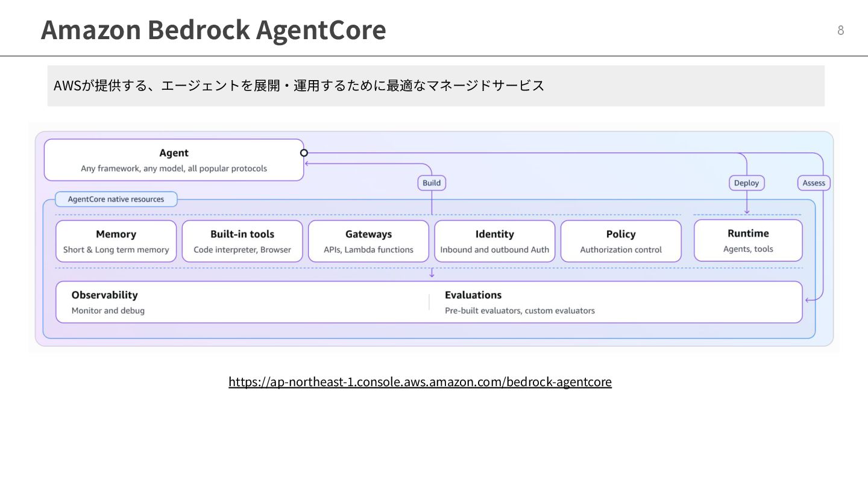Click 'Pre-built evaluators, custom evaluators' text
The height and width of the screenshot is (488, 868).
tap(520, 311)
